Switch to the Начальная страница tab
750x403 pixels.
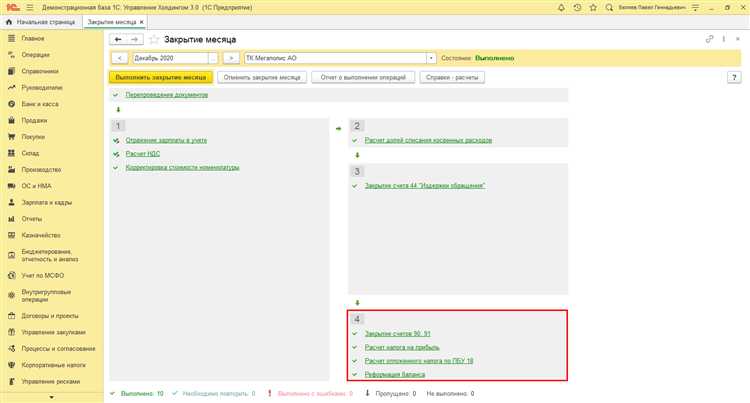pyautogui.click(x=45, y=22)
